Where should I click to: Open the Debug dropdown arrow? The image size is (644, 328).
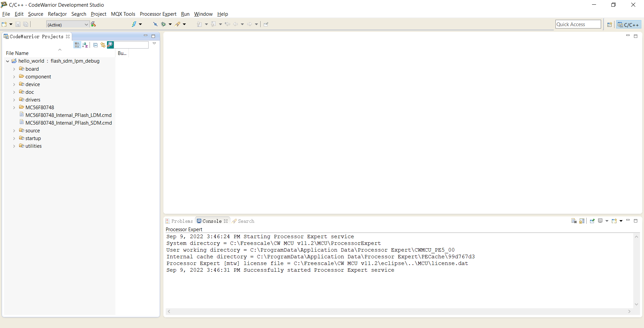click(170, 24)
